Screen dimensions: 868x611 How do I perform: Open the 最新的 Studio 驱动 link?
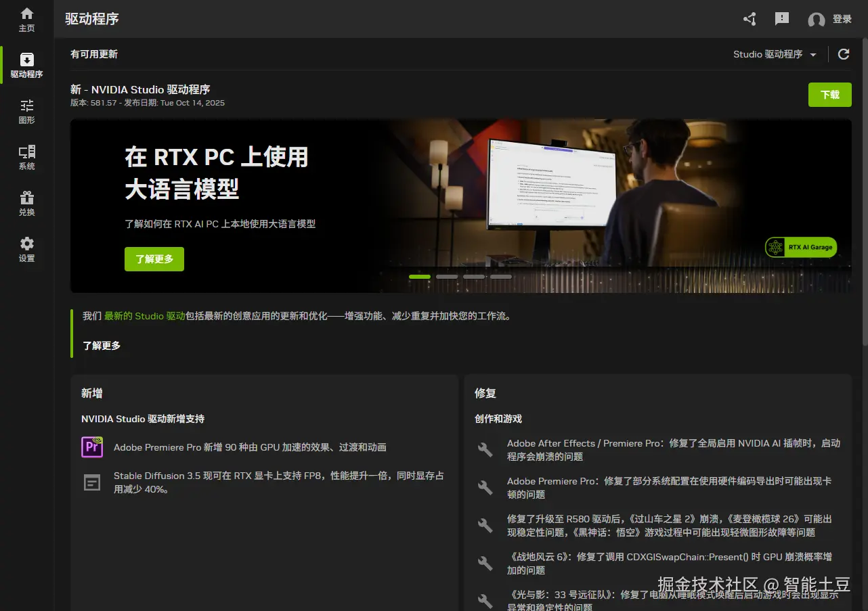point(144,316)
